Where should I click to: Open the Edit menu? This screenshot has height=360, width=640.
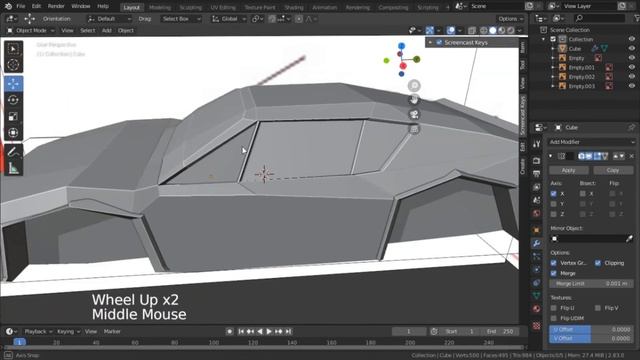click(x=36, y=7)
